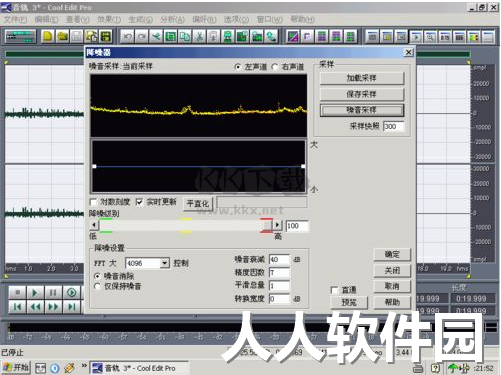Click the 关闭 Close button in dialog
This screenshot has width=501, height=375.
(392, 271)
